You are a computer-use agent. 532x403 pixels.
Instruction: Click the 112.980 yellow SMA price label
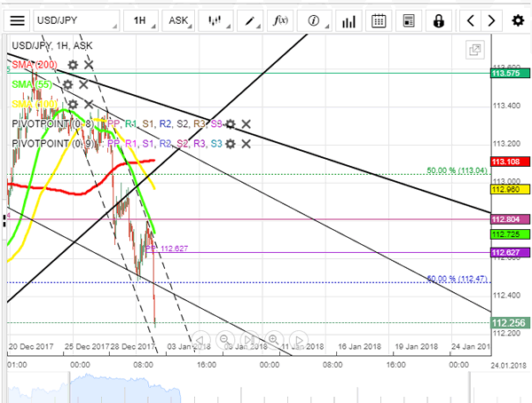tap(510, 189)
